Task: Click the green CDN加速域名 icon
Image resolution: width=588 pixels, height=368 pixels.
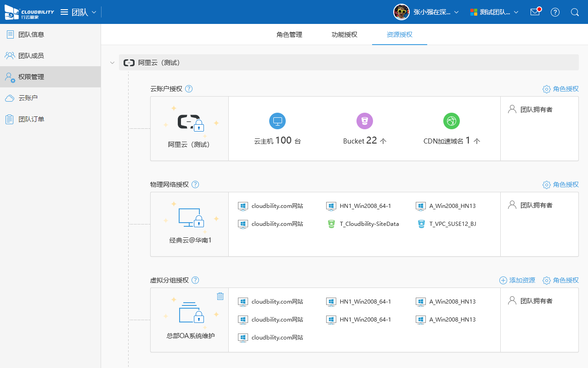Action: (x=452, y=121)
